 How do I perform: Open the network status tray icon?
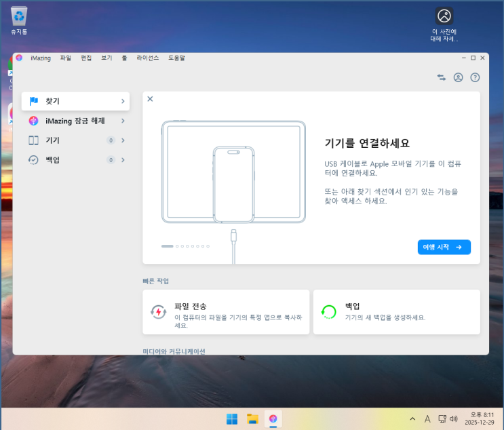click(x=442, y=418)
